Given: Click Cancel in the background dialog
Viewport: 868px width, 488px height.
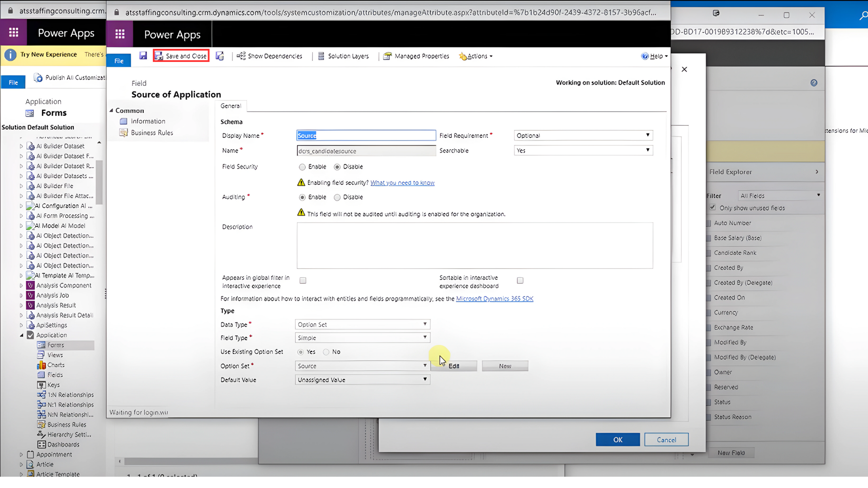Looking at the screenshot, I should [666, 440].
